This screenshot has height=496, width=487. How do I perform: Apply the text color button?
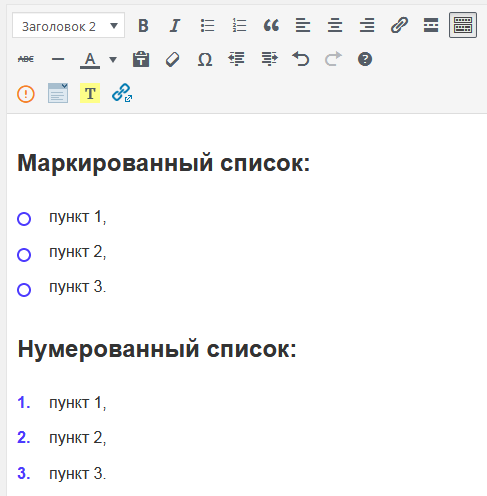pos(90,60)
